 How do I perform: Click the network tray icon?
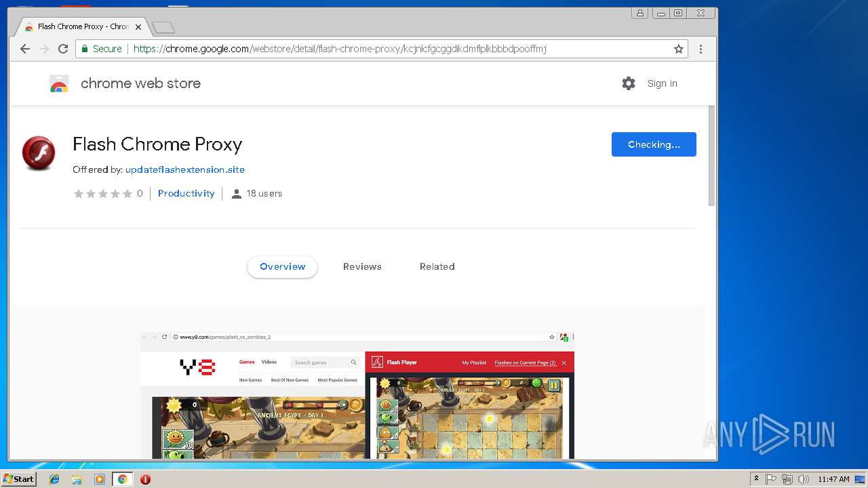787,479
